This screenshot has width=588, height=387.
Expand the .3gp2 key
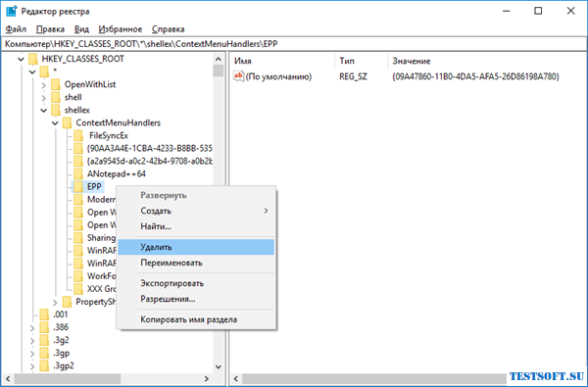pyautogui.click(x=32, y=366)
